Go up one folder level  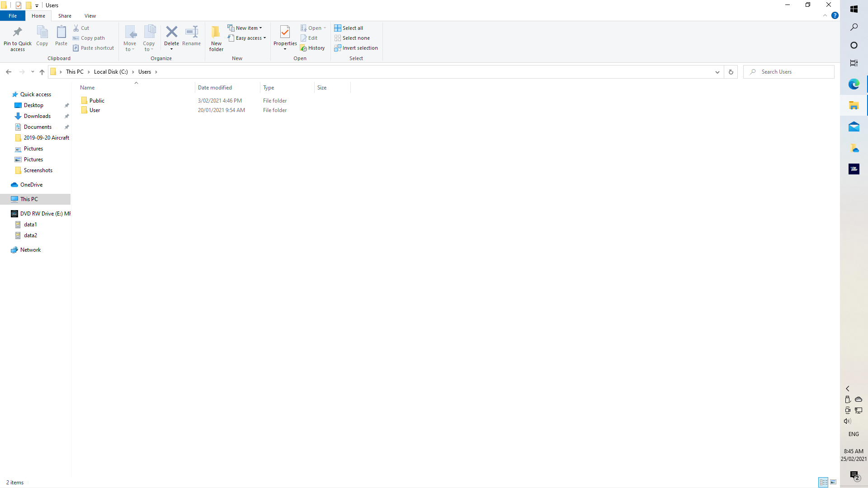pos(42,72)
